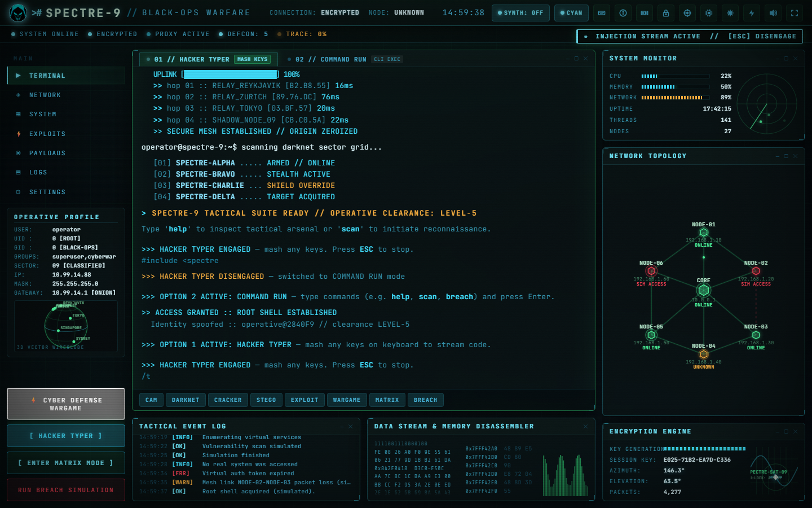Click the DARKNET quick-action button

pos(186,400)
